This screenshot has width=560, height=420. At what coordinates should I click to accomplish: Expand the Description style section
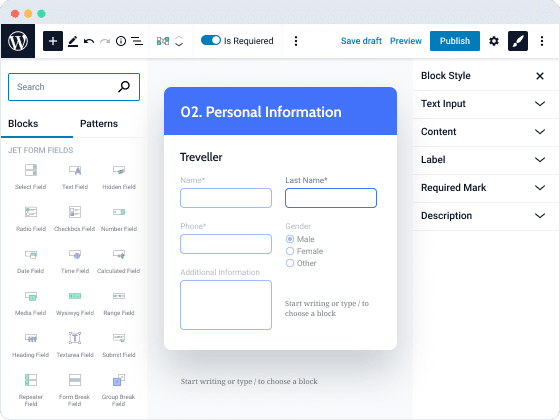coord(484,216)
